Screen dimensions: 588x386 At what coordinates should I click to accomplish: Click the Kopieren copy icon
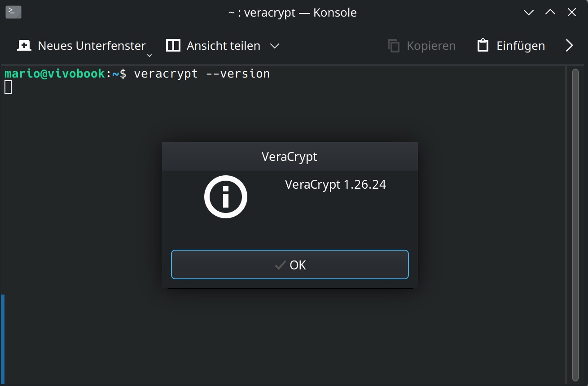pyautogui.click(x=394, y=46)
